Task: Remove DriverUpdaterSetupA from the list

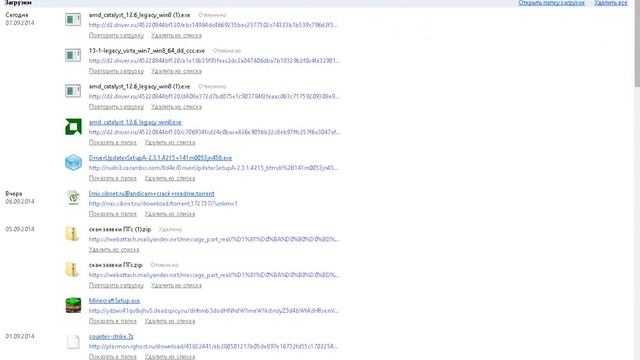Action: [170, 178]
